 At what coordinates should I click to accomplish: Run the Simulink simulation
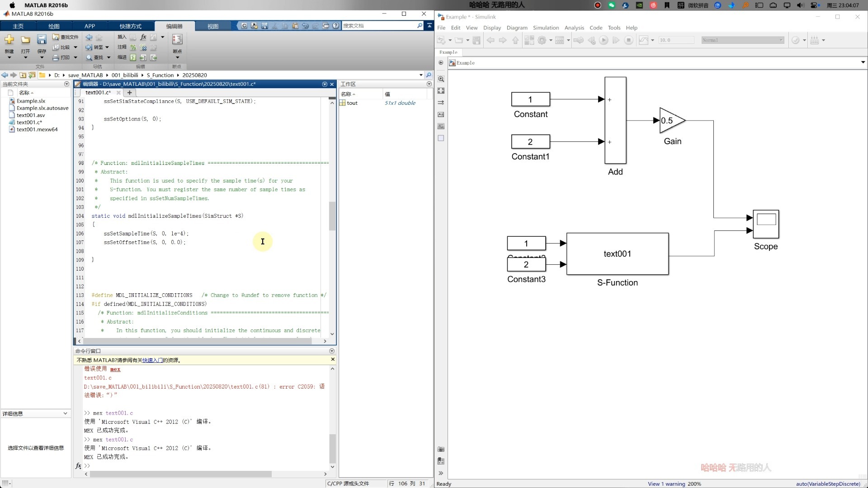(604, 40)
